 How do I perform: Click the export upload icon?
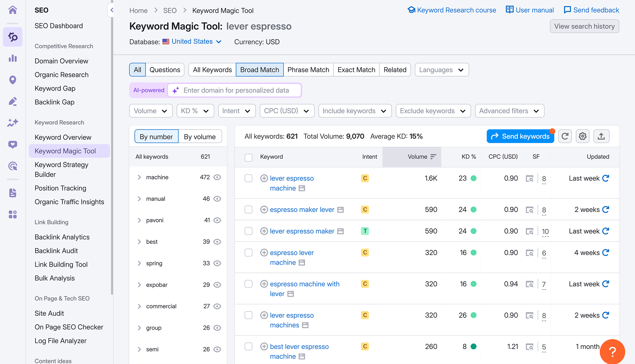pos(601,136)
